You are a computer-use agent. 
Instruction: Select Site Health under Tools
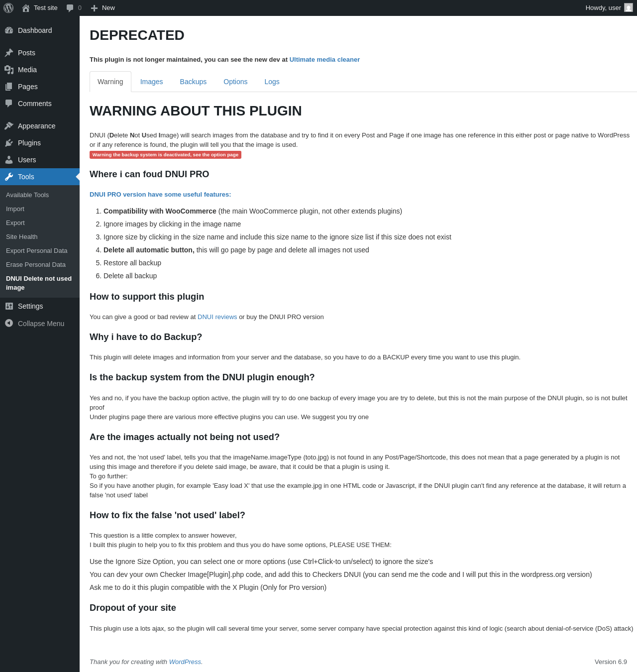pyautogui.click(x=22, y=237)
